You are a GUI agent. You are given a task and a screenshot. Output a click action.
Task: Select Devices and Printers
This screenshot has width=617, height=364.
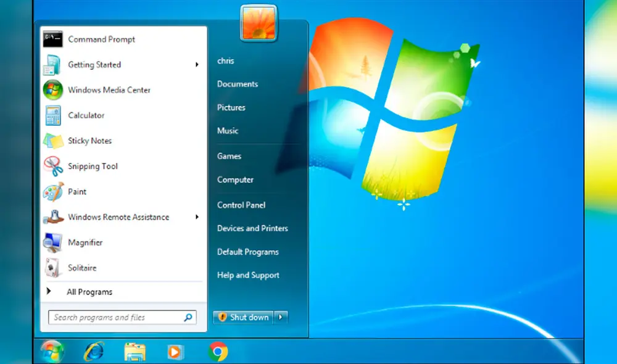(252, 228)
